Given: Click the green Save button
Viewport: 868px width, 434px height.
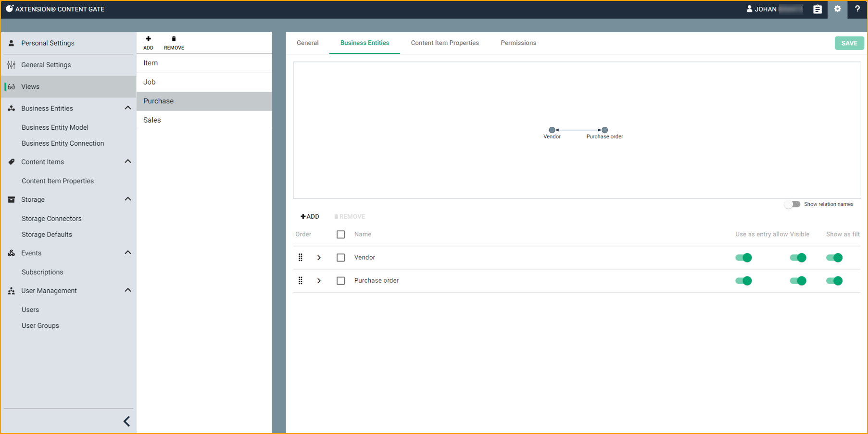Looking at the screenshot, I should pyautogui.click(x=849, y=43).
